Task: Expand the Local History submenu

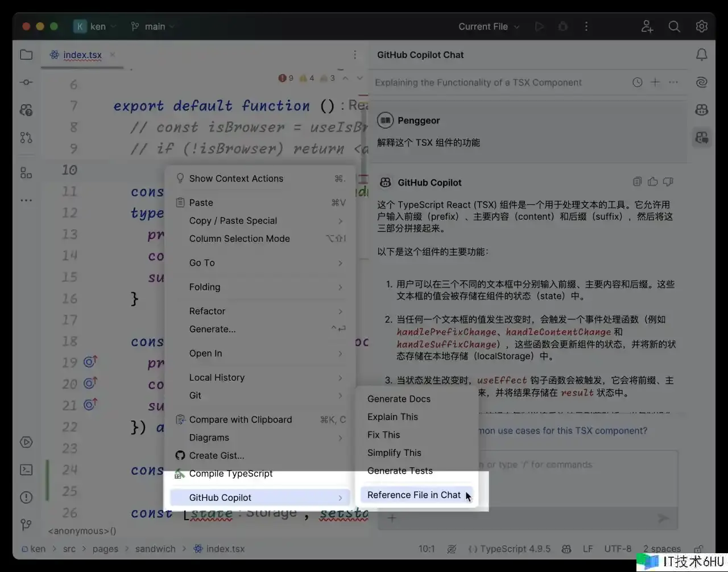Action: click(x=261, y=377)
